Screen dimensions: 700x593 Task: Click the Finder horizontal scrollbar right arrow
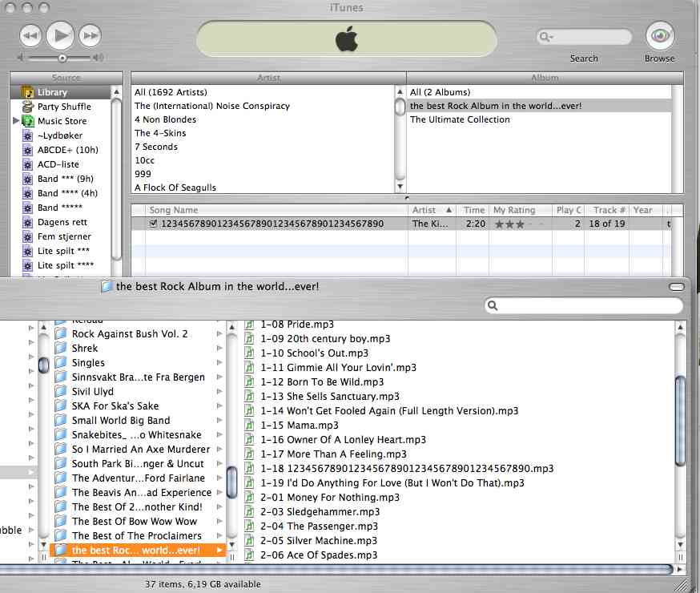680,569
